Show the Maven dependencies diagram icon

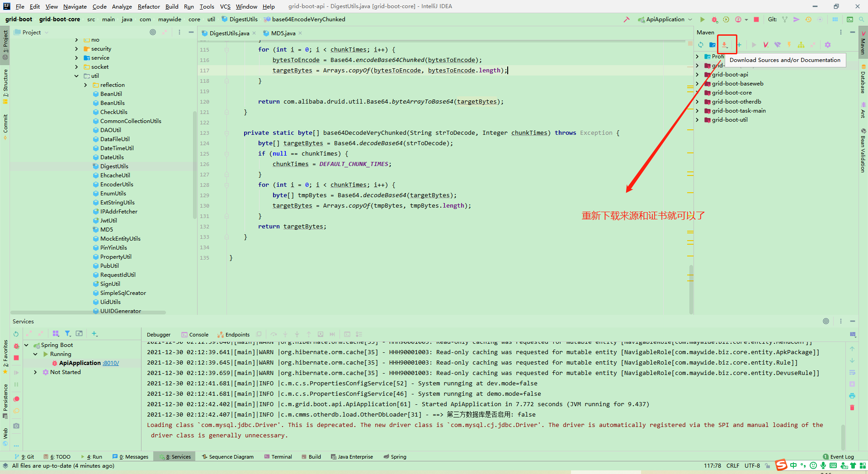coord(801,44)
